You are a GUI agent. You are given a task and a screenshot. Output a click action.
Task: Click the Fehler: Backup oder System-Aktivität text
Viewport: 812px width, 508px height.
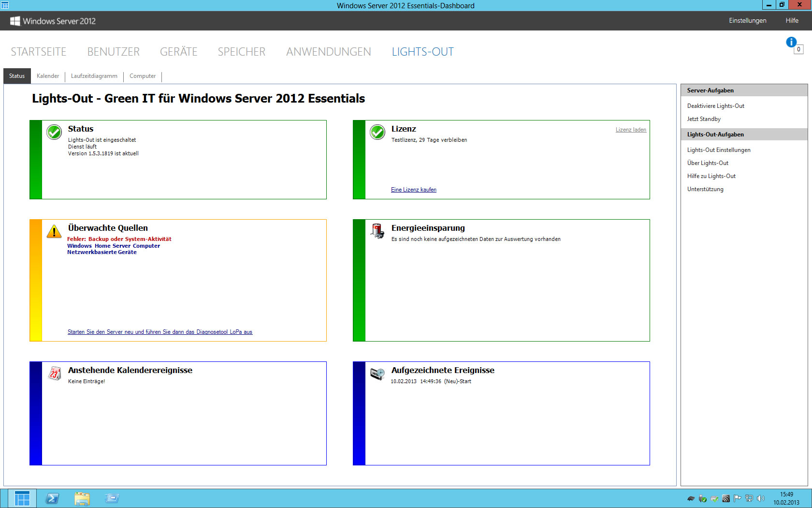click(x=119, y=239)
